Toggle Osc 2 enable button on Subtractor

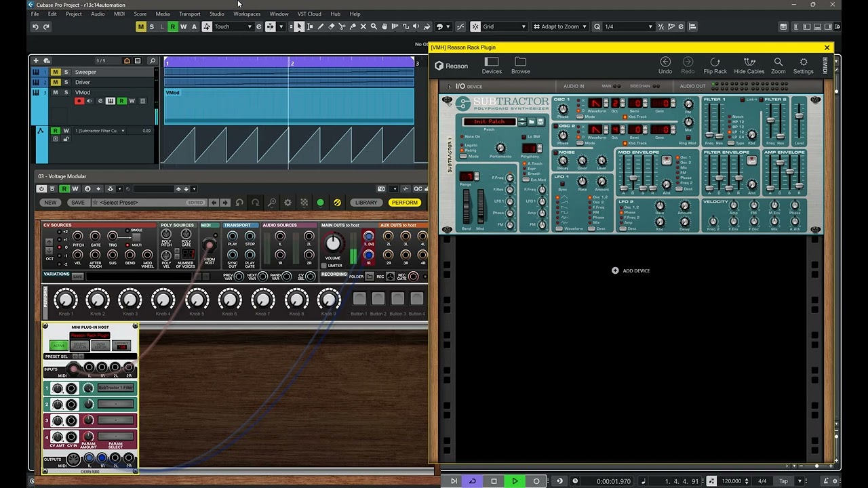tap(556, 126)
